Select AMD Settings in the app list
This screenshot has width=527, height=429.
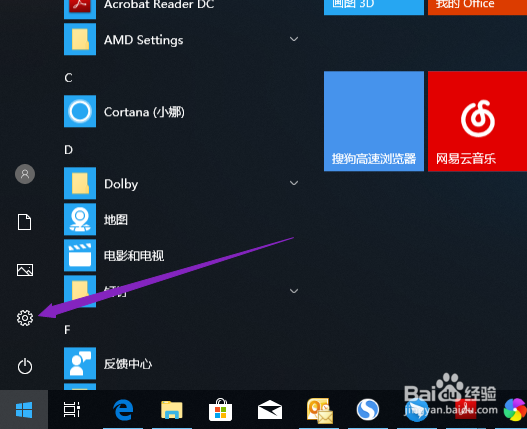[144, 40]
